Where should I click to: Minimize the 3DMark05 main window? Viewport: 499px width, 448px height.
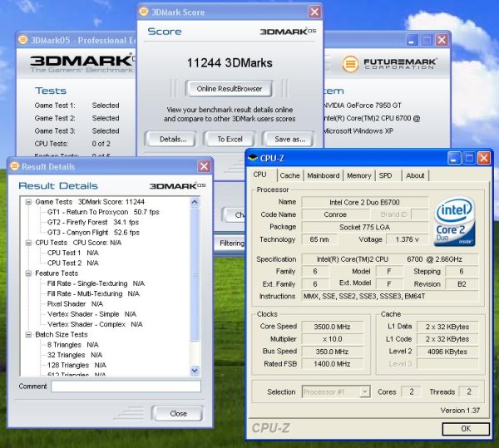[x=412, y=40]
